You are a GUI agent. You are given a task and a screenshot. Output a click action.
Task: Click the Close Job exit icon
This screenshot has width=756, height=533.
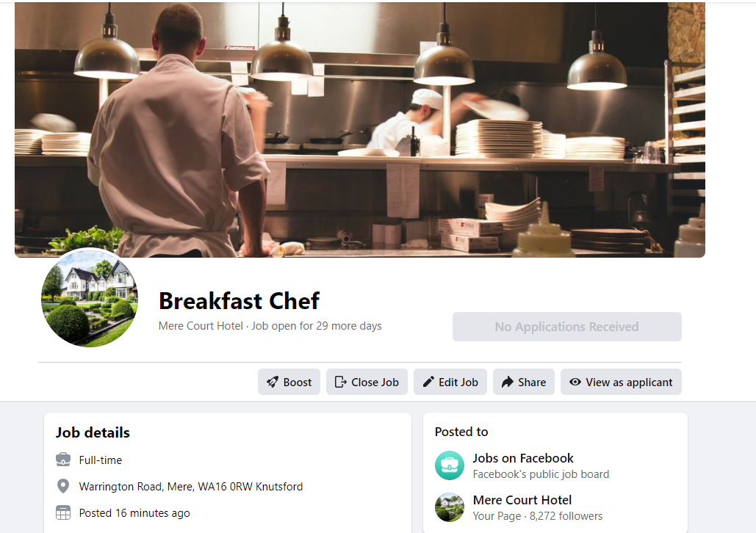point(340,382)
